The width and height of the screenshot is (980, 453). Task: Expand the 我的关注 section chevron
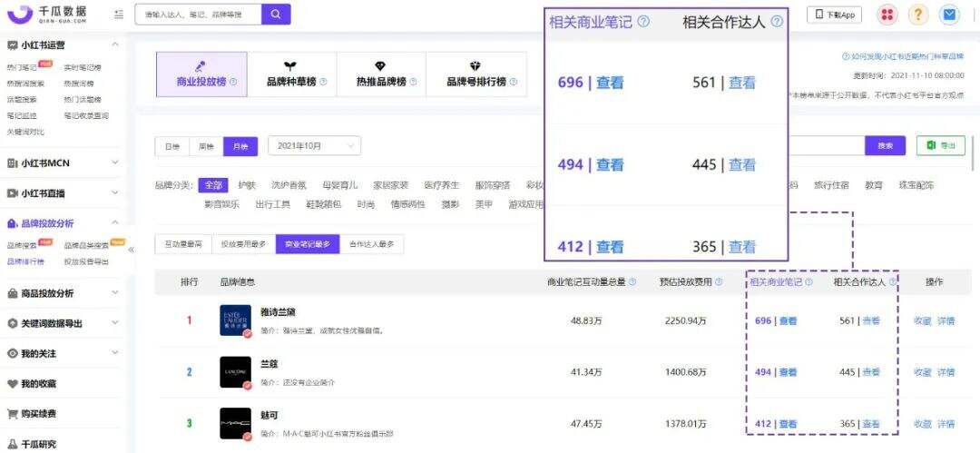[x=115, y=353]
